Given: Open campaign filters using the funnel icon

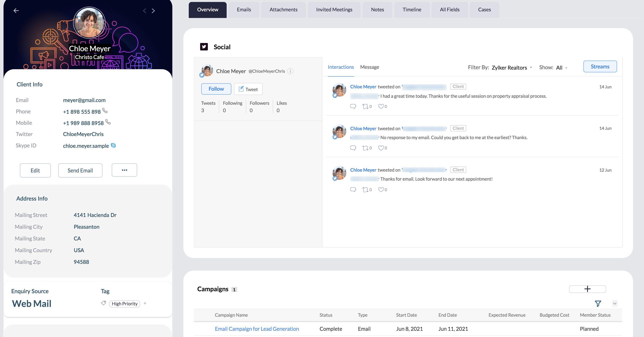Looking at the screenshot, I should click(x=598, y=303).
